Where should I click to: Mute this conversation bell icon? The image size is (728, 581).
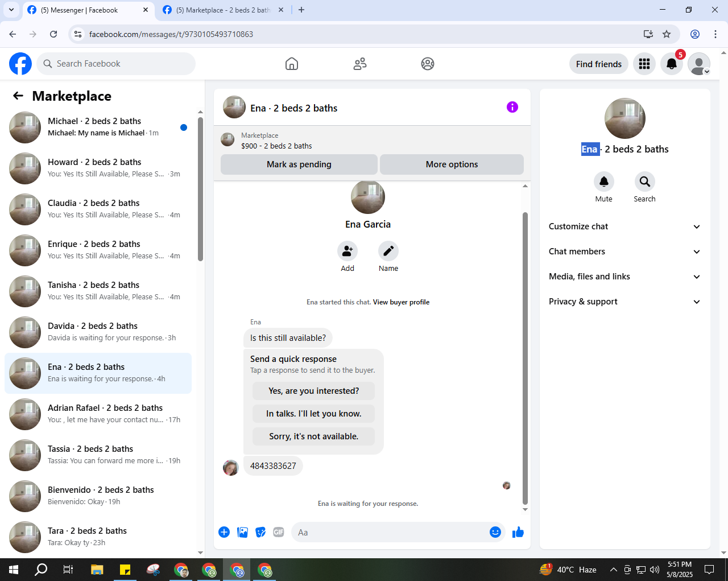pos(604,182)
